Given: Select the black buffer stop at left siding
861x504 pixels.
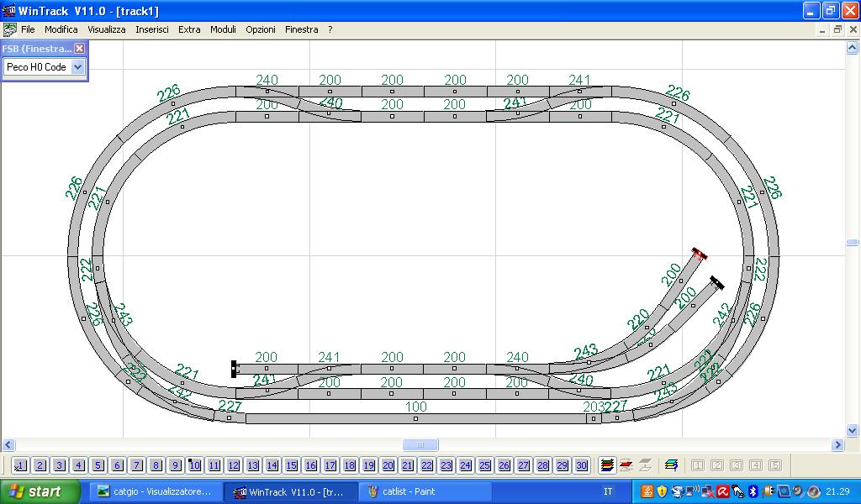Looking at the screenshot, I should [234, 369].
